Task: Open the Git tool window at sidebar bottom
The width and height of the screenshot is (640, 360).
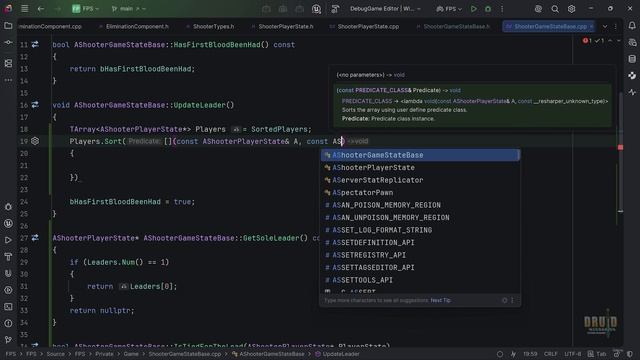Action: pyautogui.click(x=8, y=340)
